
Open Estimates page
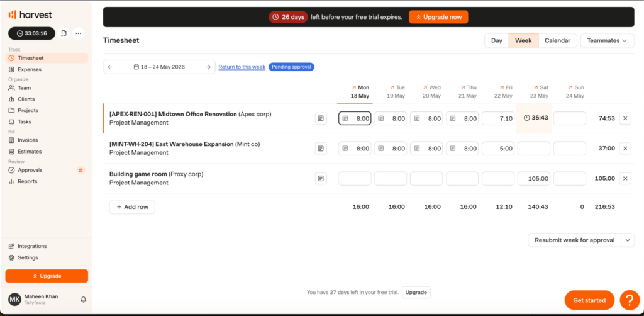[47, 151]
